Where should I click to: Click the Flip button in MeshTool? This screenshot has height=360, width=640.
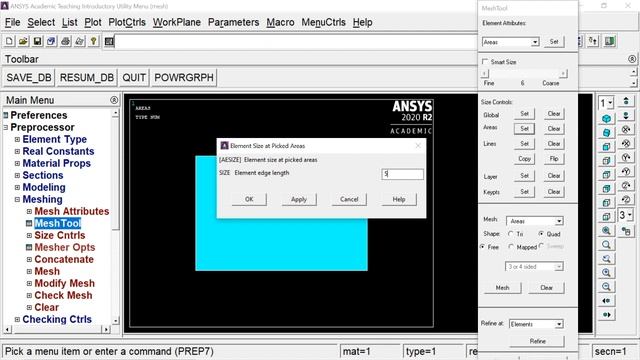coord(554,159)
